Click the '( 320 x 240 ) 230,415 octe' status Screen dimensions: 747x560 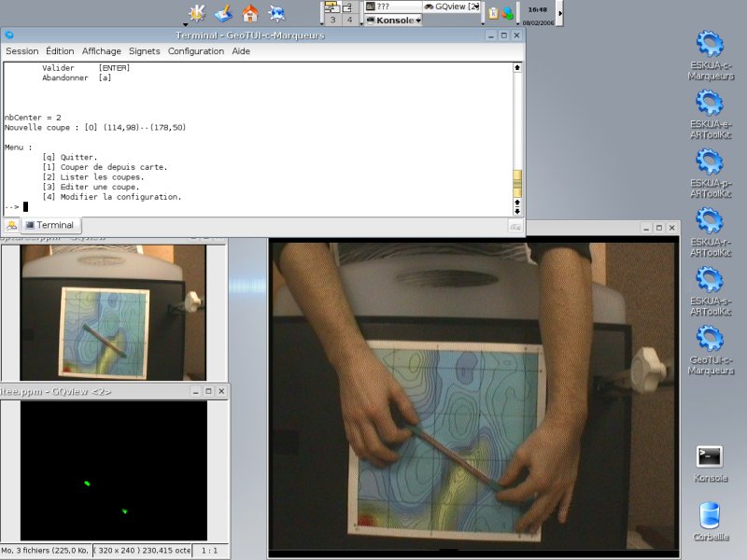[142, 550]
